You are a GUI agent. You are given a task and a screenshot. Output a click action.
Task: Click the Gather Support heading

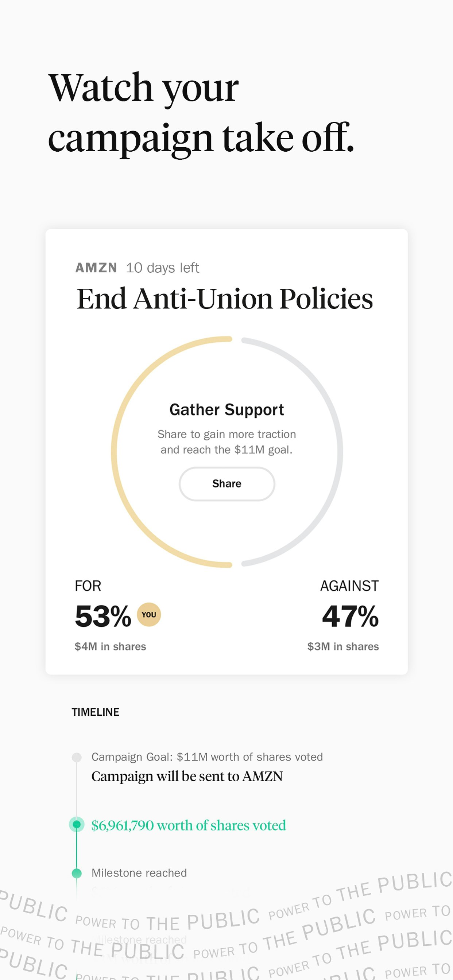[226, 410]
